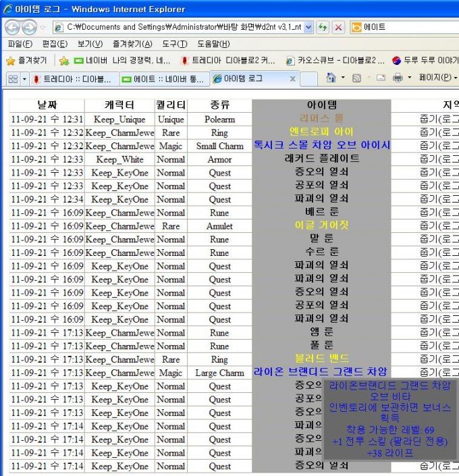Click the Read Mail icon

[381, 78]
